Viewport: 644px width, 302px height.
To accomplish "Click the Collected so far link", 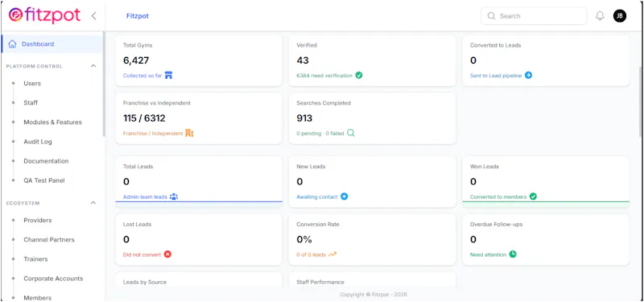I will (142, 76).
